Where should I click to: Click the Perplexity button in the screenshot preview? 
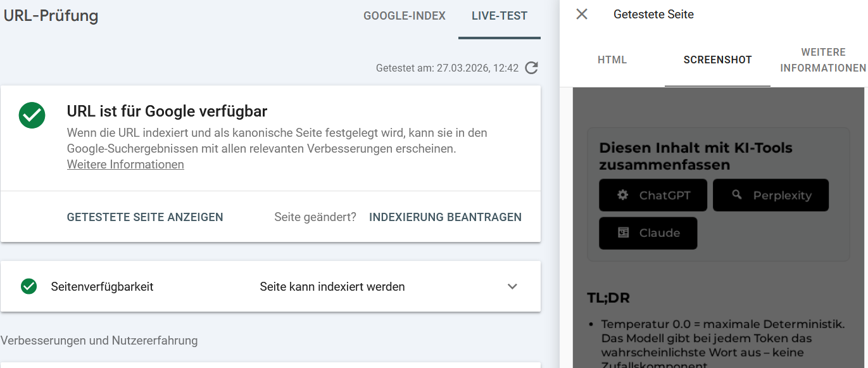(x=771, y=195)
